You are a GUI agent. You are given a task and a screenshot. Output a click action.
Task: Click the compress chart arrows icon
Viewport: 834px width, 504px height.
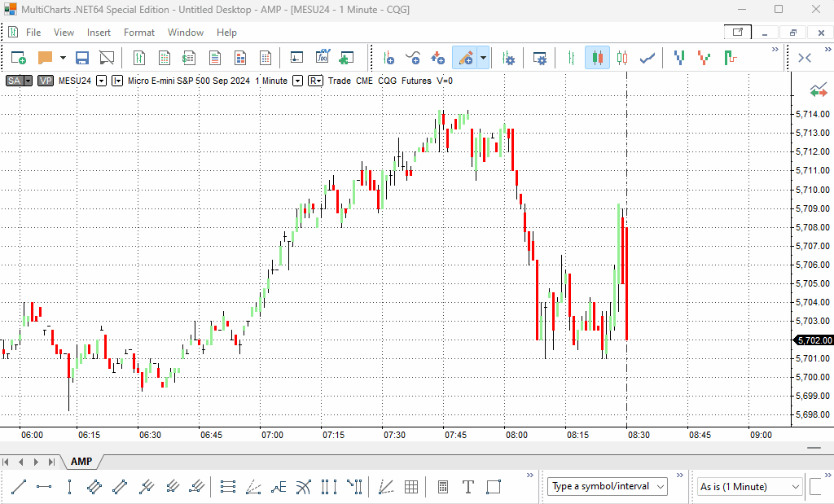(805, 58)
